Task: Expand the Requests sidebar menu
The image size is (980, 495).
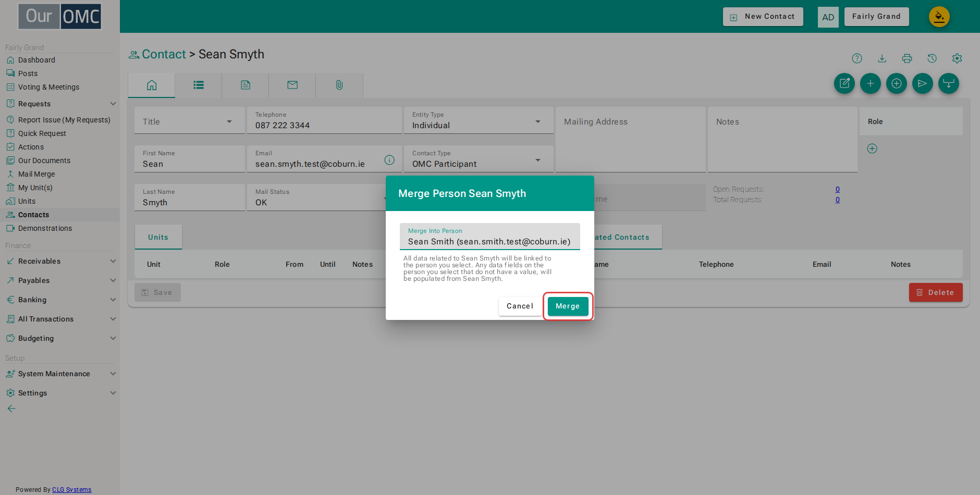Action: 60,104
